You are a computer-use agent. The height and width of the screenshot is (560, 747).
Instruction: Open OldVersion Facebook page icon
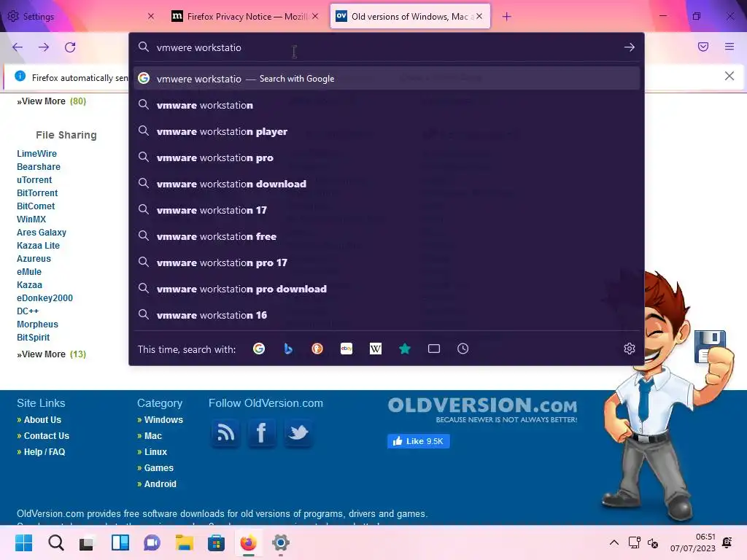[261, 433]
